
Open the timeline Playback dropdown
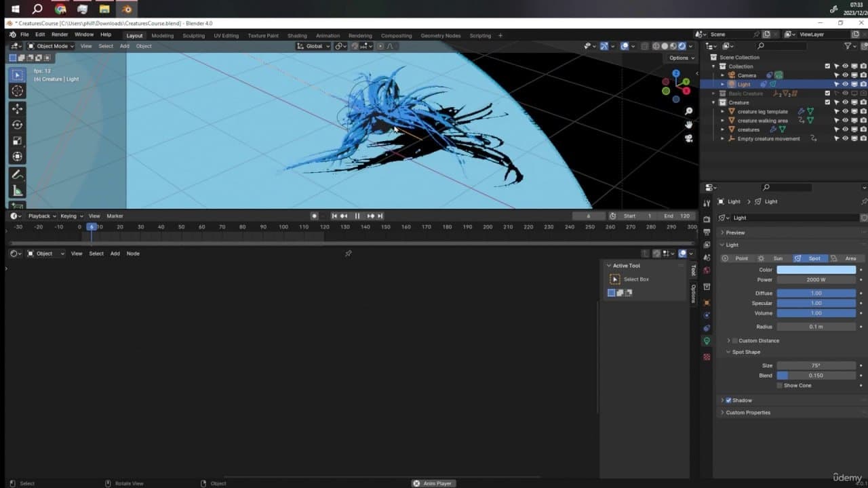click(41, 216)
